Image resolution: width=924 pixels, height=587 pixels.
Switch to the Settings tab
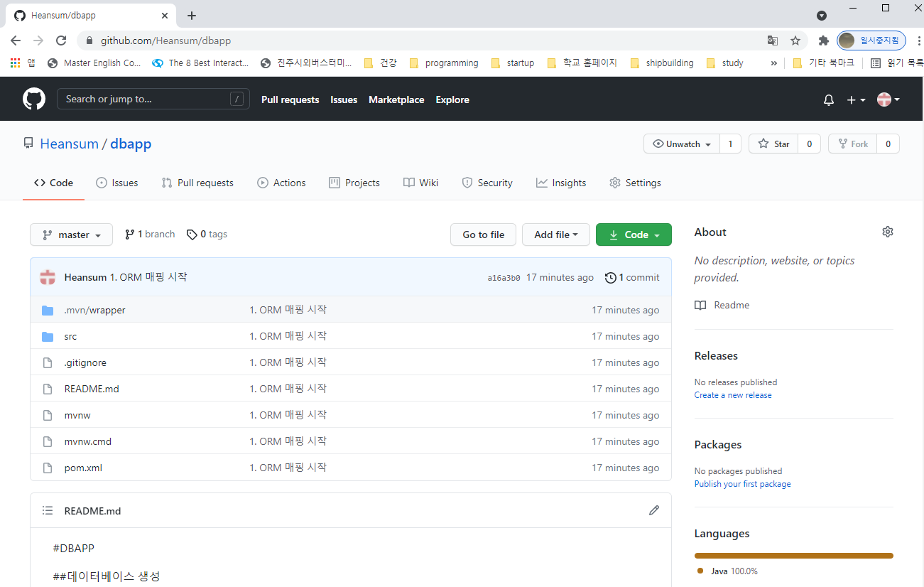(x=635, y=183)
